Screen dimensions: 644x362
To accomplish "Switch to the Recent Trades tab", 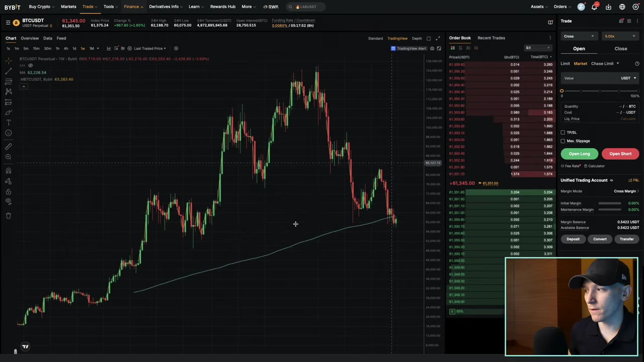I will click(491, 38).
